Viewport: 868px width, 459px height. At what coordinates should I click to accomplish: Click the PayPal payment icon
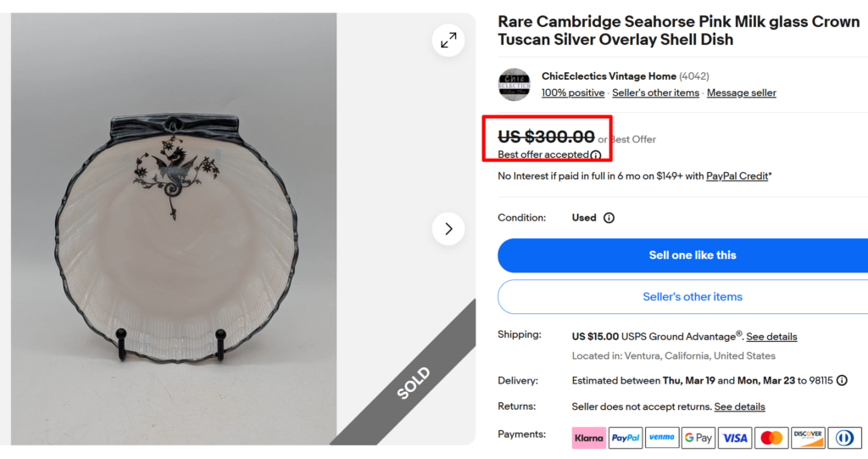point(626,438)
